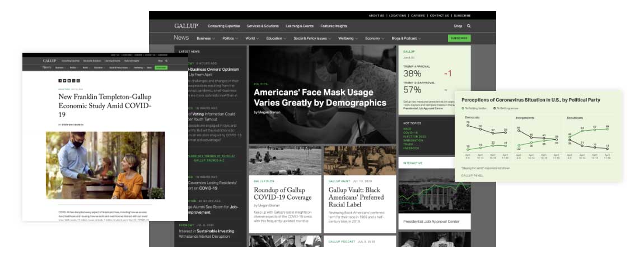644x258 pixels.
Task: Click LATEST NEWS heading in sidebar
Action: [x=189, y=52]
